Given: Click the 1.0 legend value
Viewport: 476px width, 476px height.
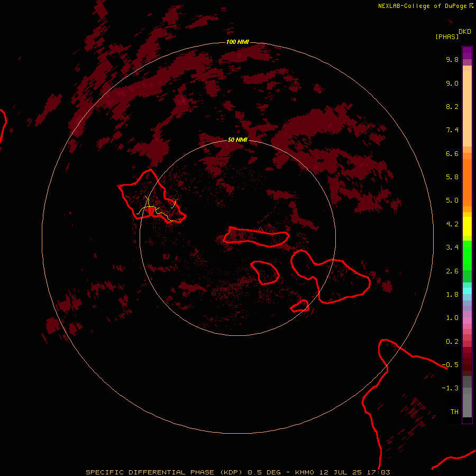Looking at the screenshot, I should (452, 318).
